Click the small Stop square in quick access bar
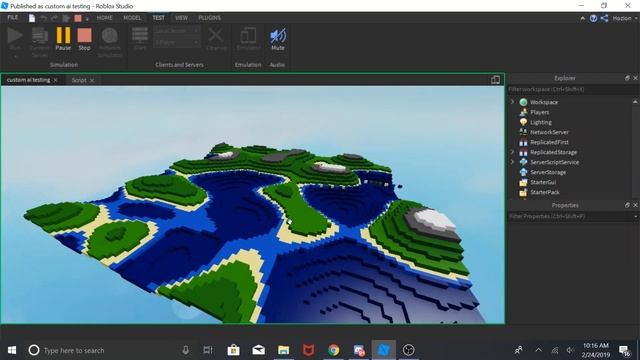The image size is (640, 360). (x=78, y=18)
